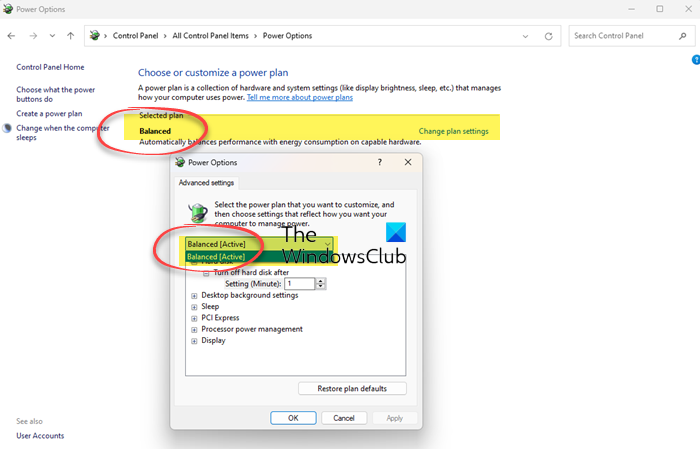Open Create a power plan link

click(x=49, y=113)
